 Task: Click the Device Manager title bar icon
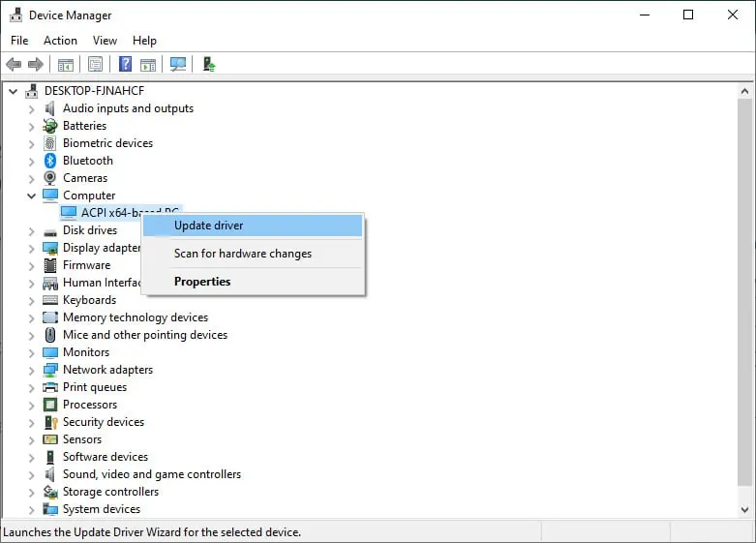click(x=15, y=15)
